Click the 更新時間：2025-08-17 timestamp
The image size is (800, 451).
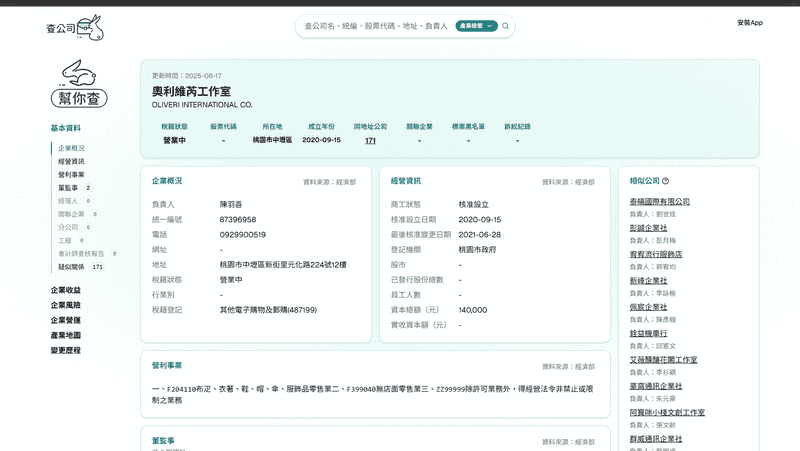point(187,76)
